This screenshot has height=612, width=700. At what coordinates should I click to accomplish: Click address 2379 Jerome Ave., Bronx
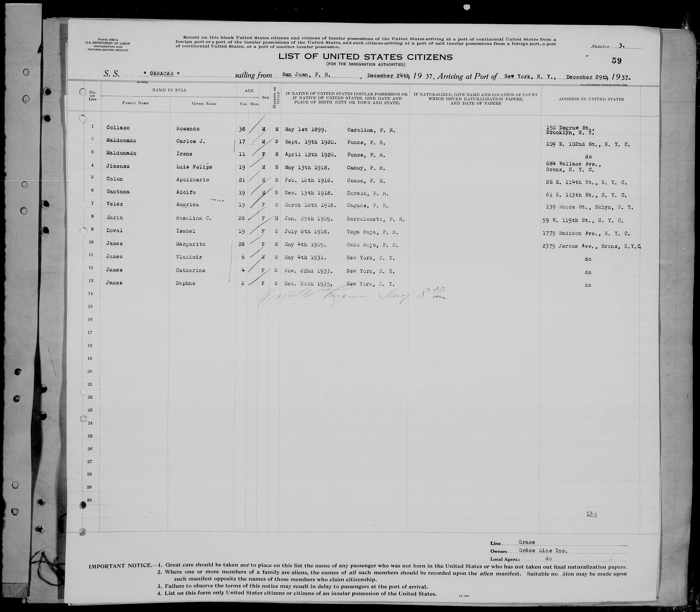[x=591, y=246]
